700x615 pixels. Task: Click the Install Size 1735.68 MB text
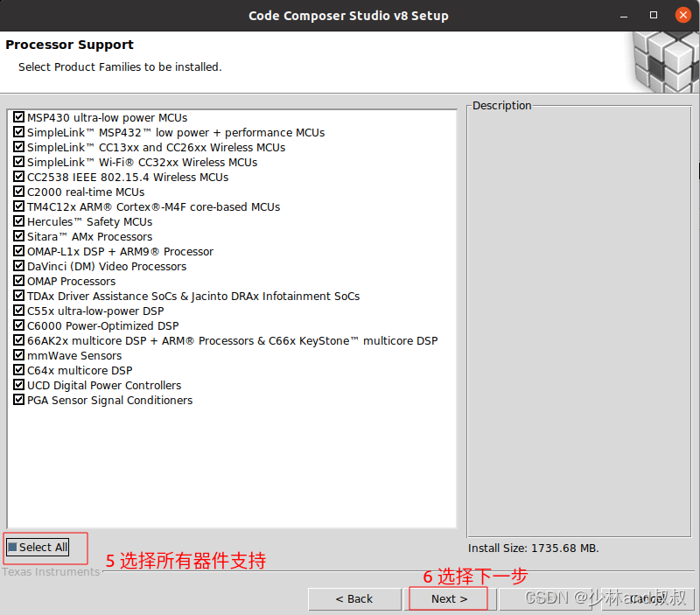click(x=533, y=548)
